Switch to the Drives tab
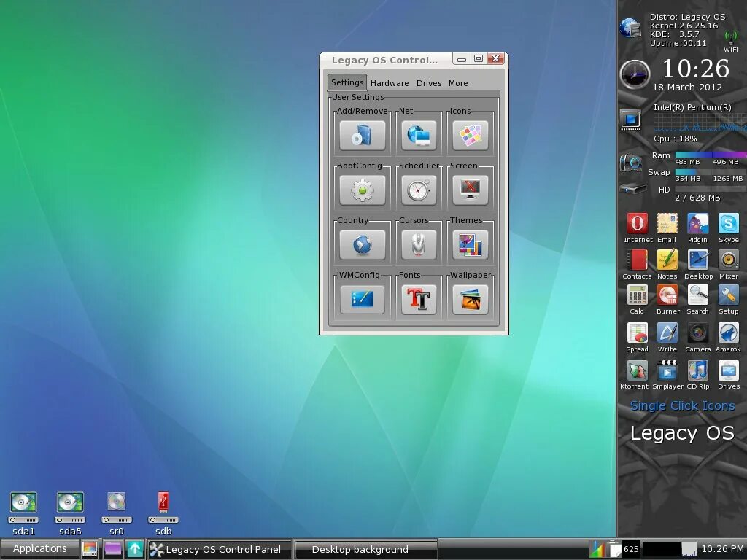747x560 pixels. (x=429, y=83)
